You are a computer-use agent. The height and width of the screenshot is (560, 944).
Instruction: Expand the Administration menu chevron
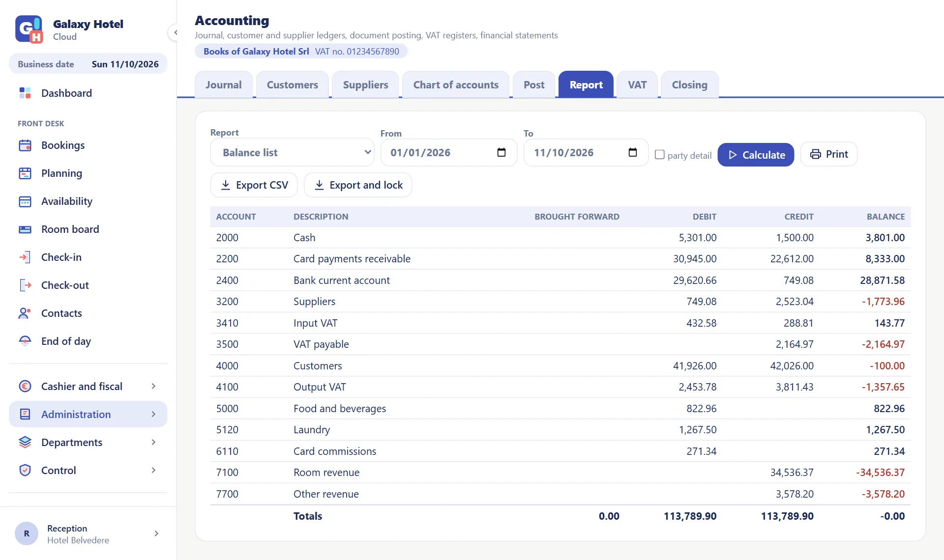click(x=153, y=414)
